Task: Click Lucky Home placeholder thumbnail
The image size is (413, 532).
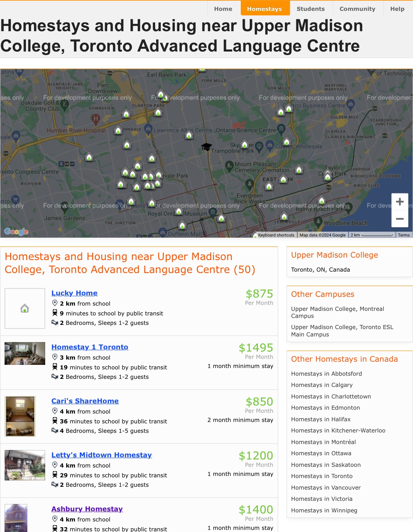Action: 25,308
